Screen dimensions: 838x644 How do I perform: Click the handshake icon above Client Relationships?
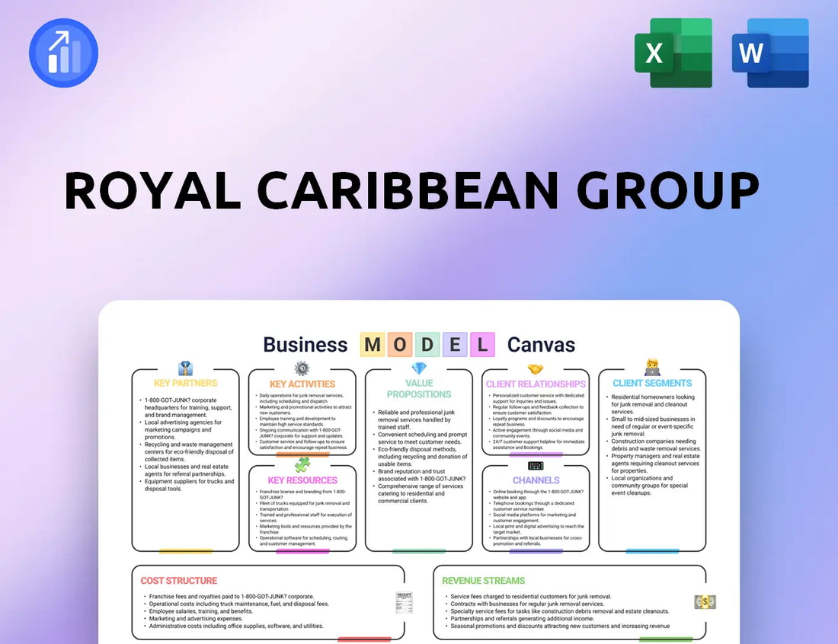click(536, 369)
